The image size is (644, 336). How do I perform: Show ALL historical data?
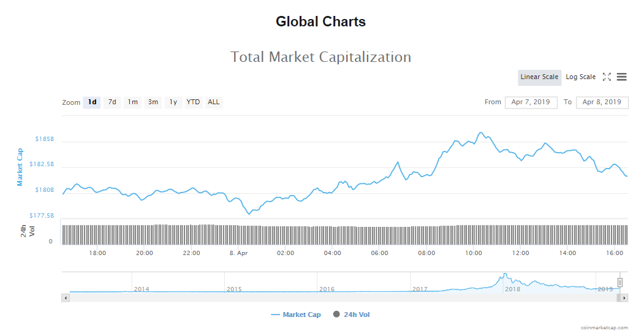[213, 102]
